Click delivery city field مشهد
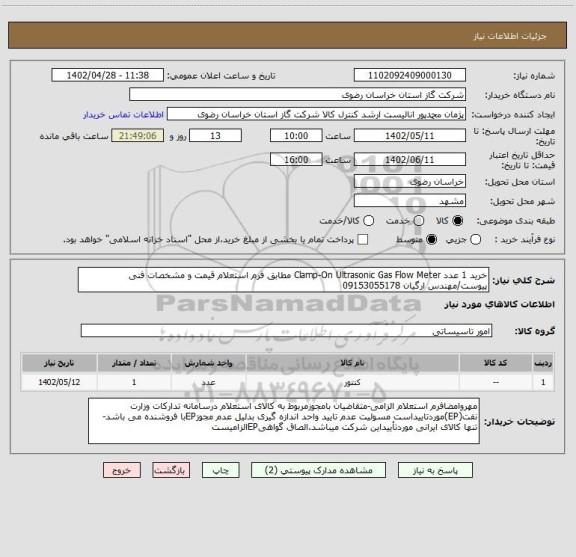Viewport: 576px width, 557px height. click(x=410, y=201)
